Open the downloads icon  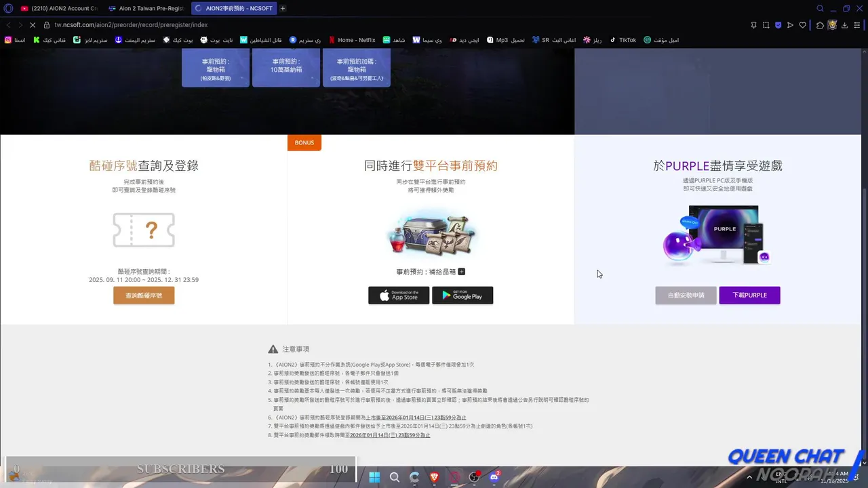[844, 25]
